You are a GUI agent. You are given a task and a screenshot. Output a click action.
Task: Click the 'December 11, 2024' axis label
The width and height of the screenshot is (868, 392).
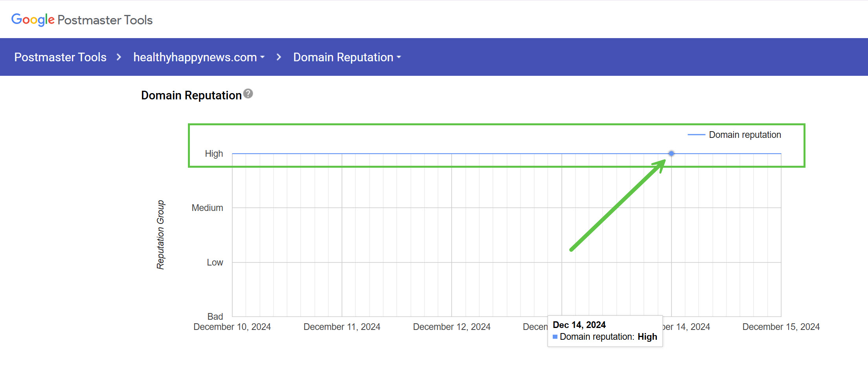click(x=342, y=327)
